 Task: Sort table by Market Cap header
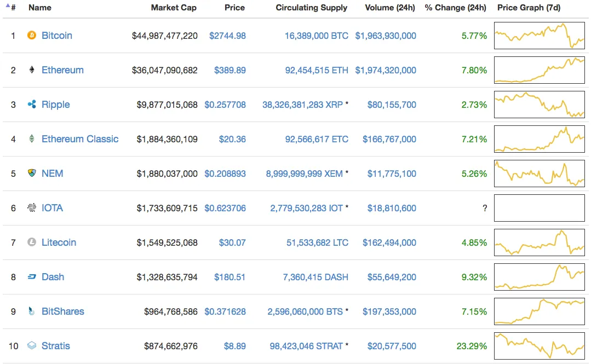[174, 8]
